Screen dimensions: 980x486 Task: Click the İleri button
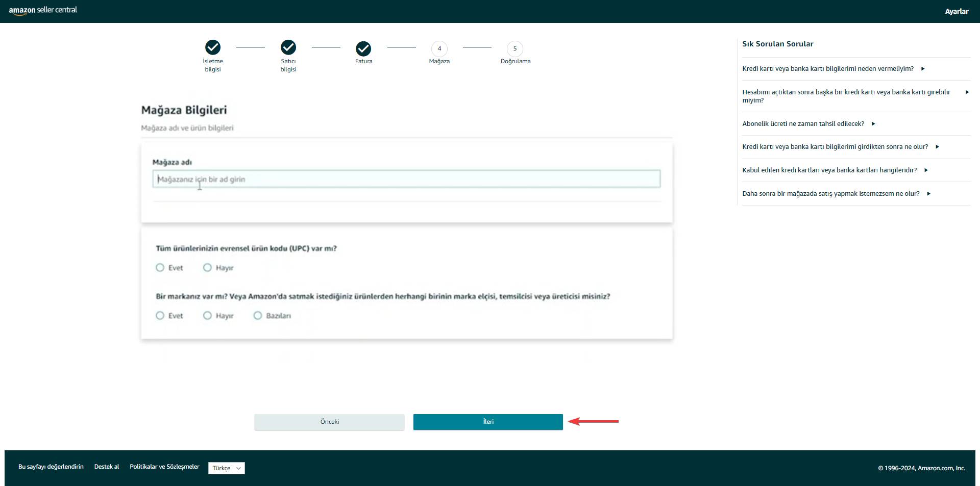(488, 422)
